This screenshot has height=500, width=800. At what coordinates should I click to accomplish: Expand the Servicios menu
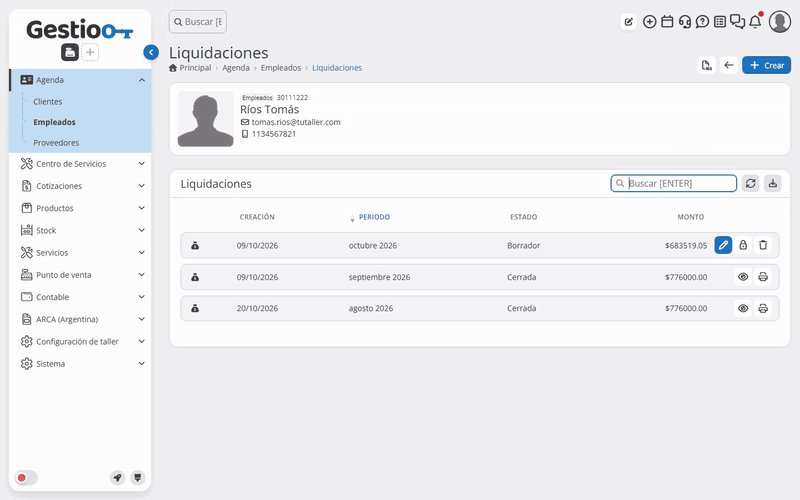tap(80, 253)
